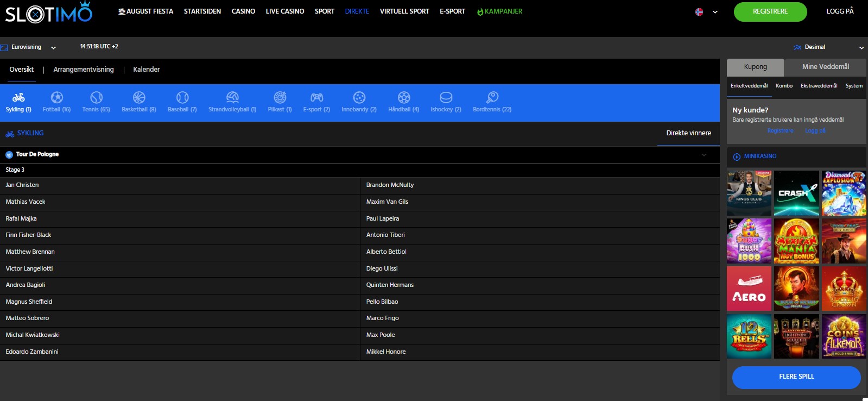Collapse the Tour De Pologne section

tap(704, 155)
